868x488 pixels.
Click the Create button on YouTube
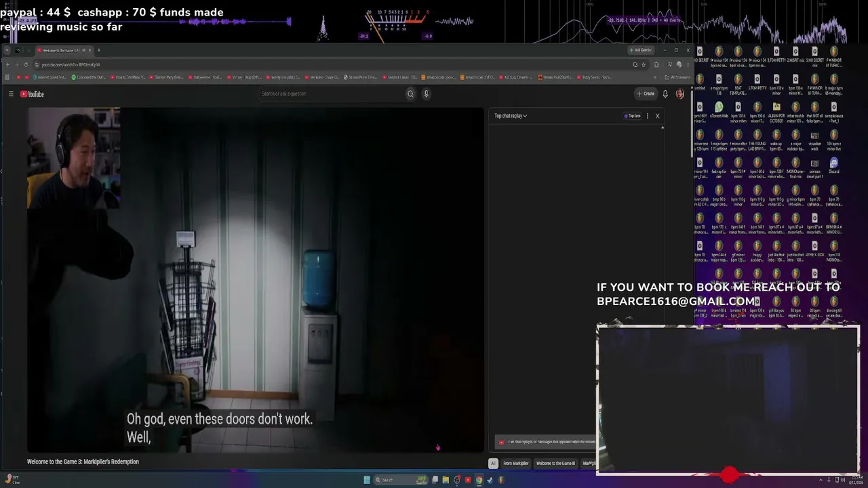coord(646,94)
